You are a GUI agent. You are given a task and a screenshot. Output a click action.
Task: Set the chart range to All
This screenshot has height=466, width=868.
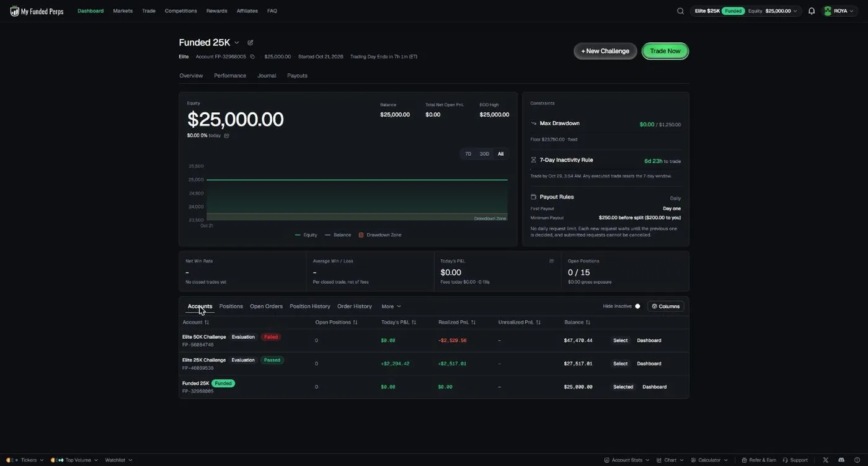pos(501,154)
